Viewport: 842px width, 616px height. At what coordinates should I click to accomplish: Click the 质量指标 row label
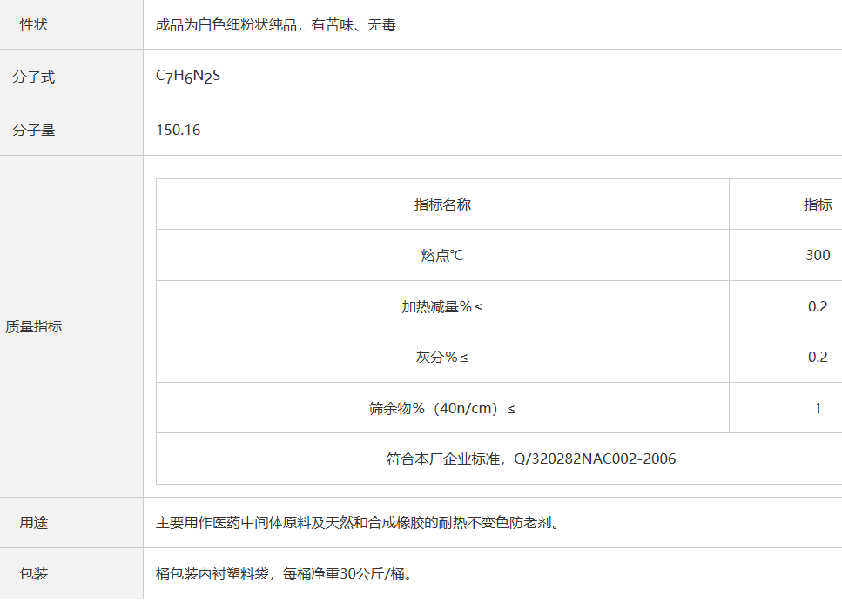click(x=34, y=327)
